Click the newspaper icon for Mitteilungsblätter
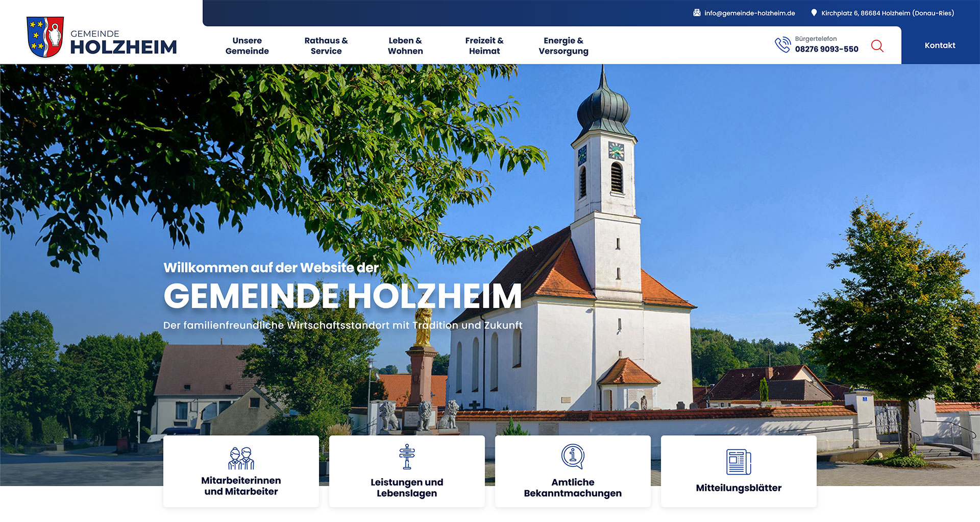This screenshot has height=522, width=980. coord(739,462)
